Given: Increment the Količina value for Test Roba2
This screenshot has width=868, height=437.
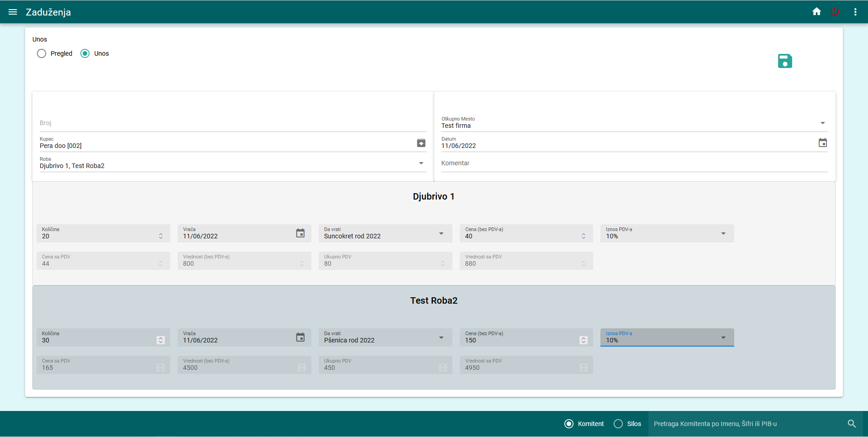Looking at the screenshot, I should pos(161,337).
